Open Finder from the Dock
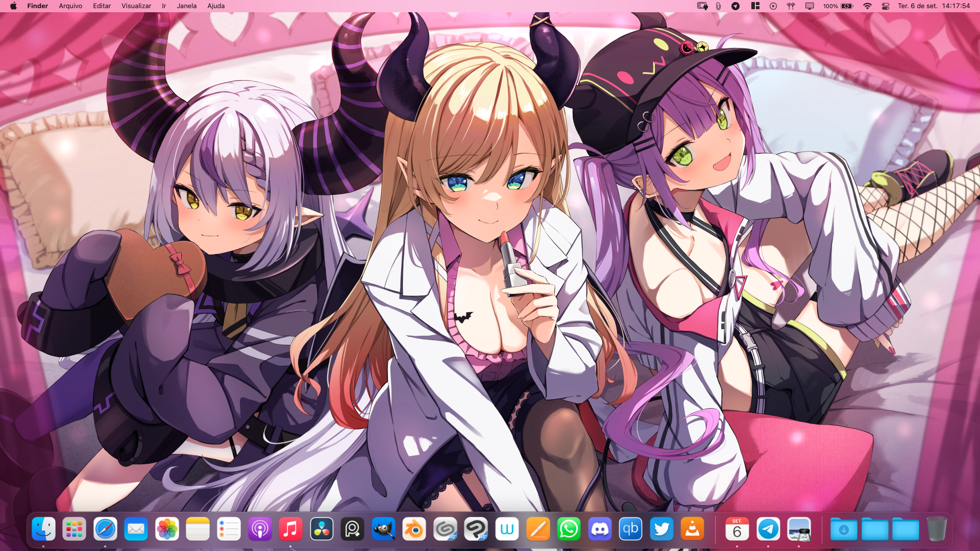The height and width of the screenshot is (551, 980). [x=43, y=529]
